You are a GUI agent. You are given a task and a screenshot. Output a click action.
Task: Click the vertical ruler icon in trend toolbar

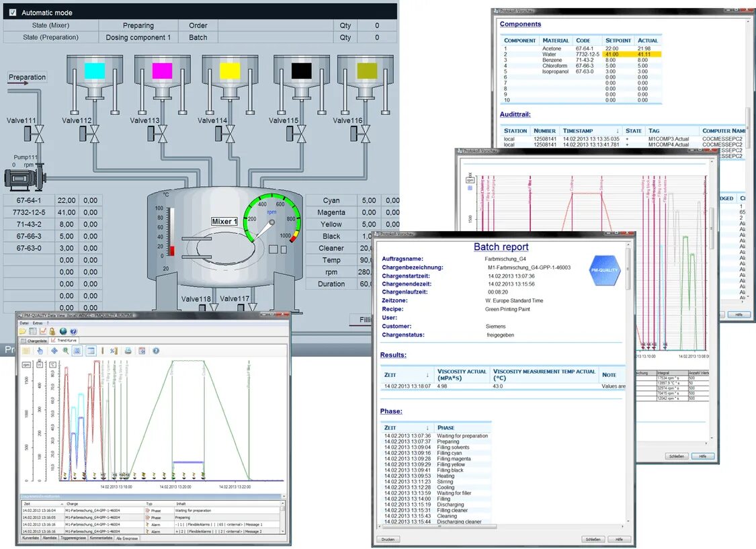coord(102,351)
